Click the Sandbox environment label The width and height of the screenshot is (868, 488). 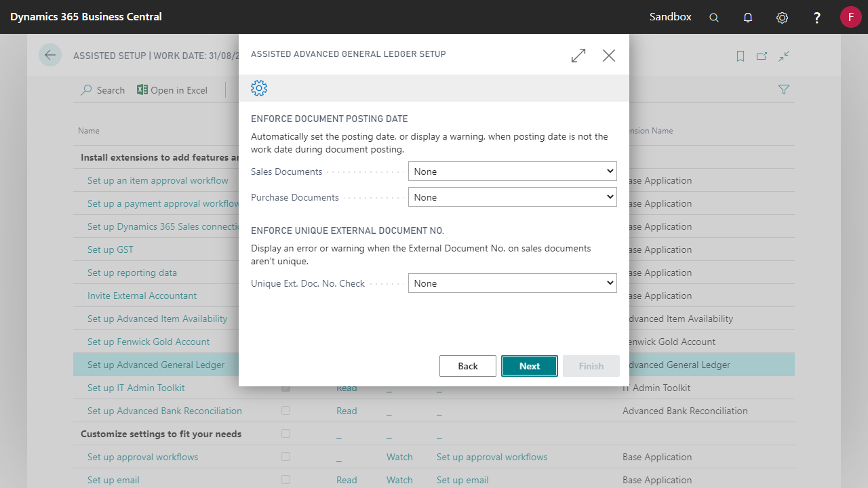(x=671, y=17)
